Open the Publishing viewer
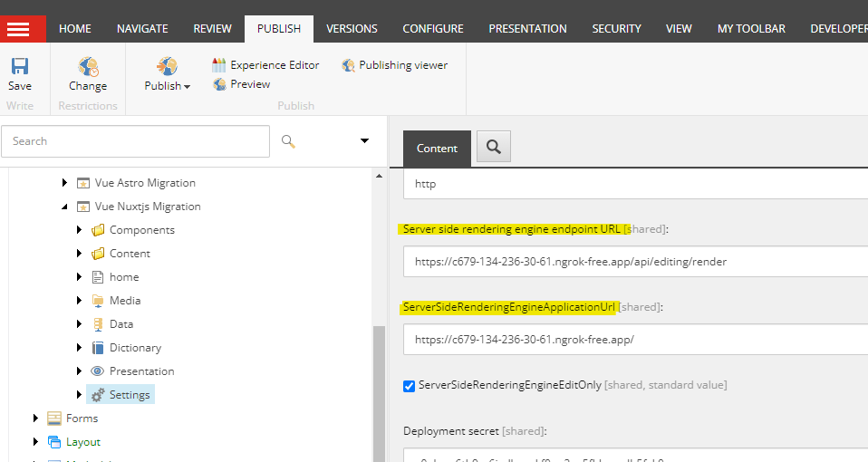This screenshot has width=868, height=462. pyautogui.click(x=395, y=65)
